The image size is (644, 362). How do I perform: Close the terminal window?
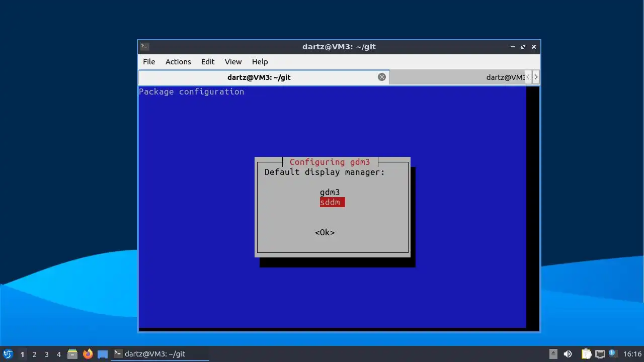point(534,47)
